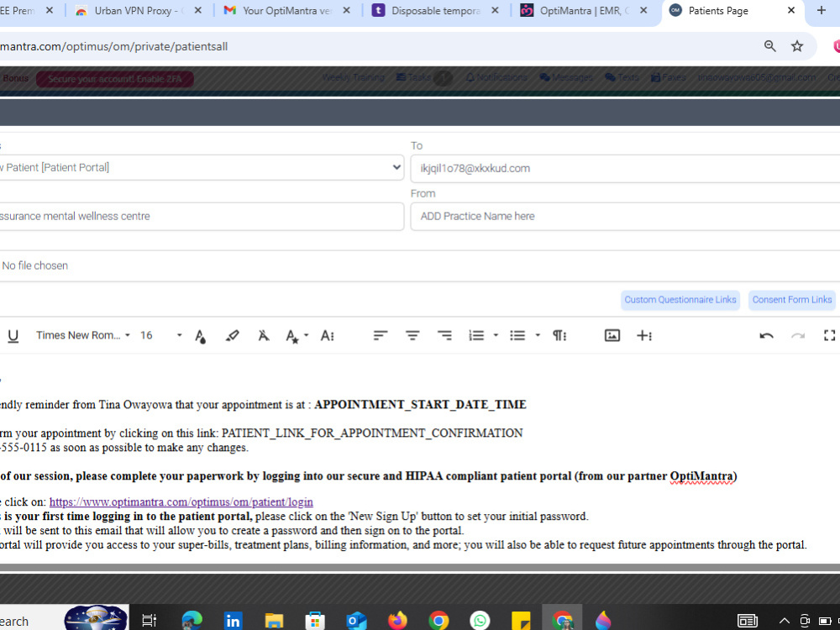Open the Patient Portal template dropdown

[x=202, y=168]
